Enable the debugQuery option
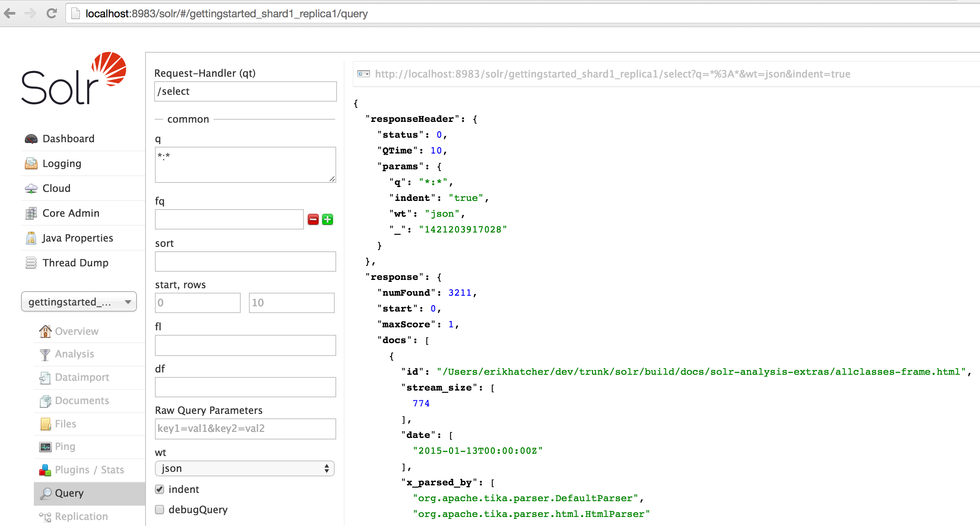The width and height of the screenshot is (980, 526). tap(159, 510)
